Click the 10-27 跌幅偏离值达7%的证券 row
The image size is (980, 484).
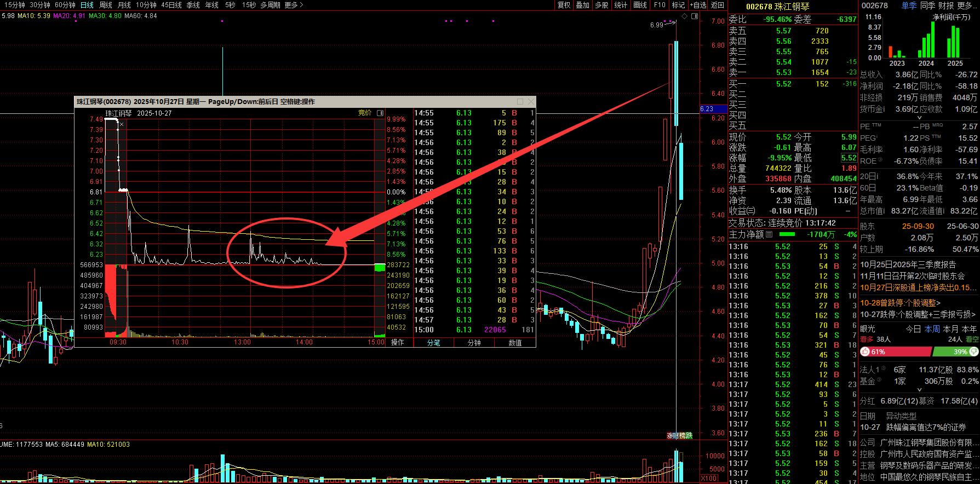tap(913, 427)
